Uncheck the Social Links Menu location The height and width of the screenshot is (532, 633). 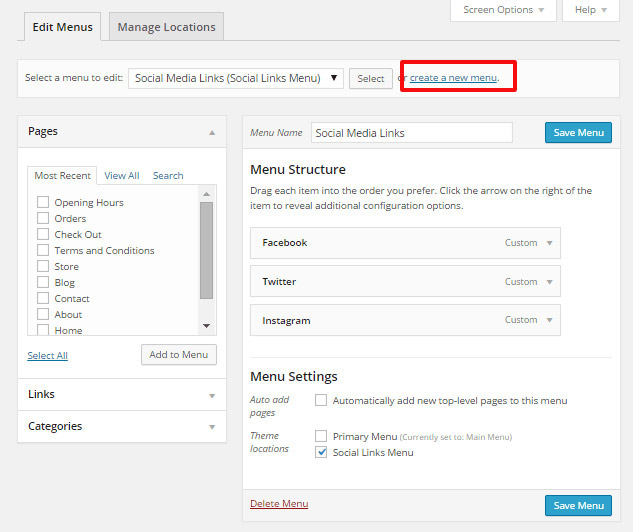(x=321, y=452)
